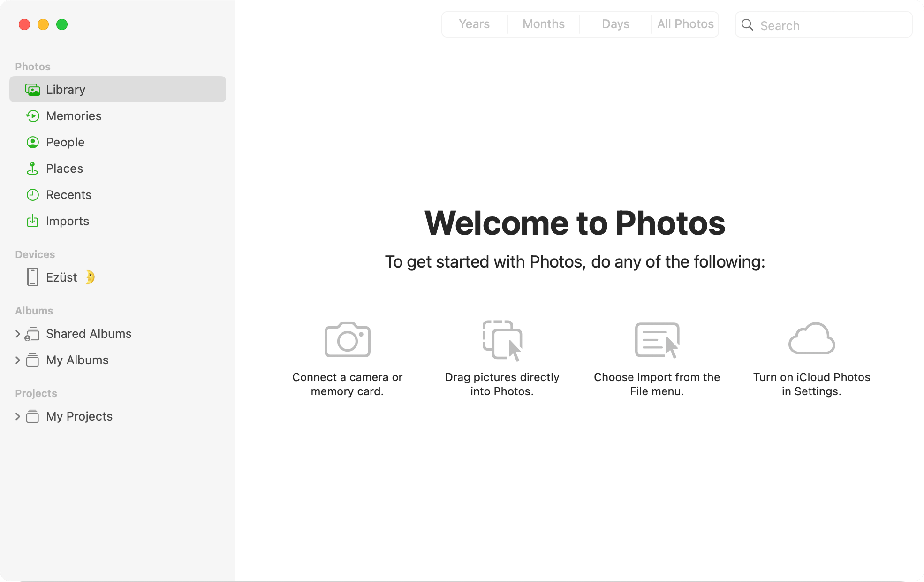The image size is (924, 582).
Task: Click the Shared Albums folder icon
Action: (32, 334)
